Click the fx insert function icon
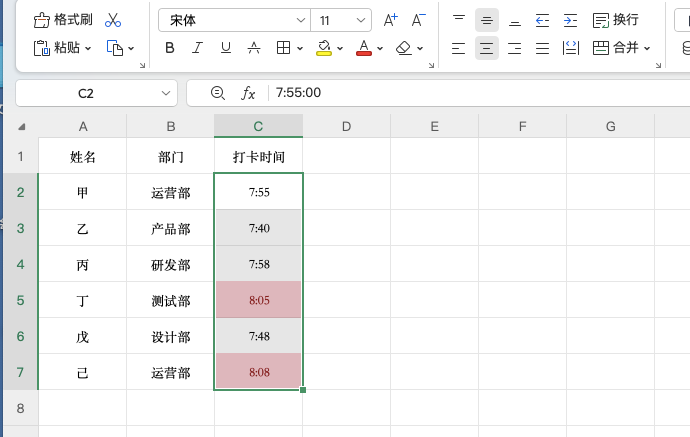Viewport: 690px width, 437px height. [x=249, y=93]
